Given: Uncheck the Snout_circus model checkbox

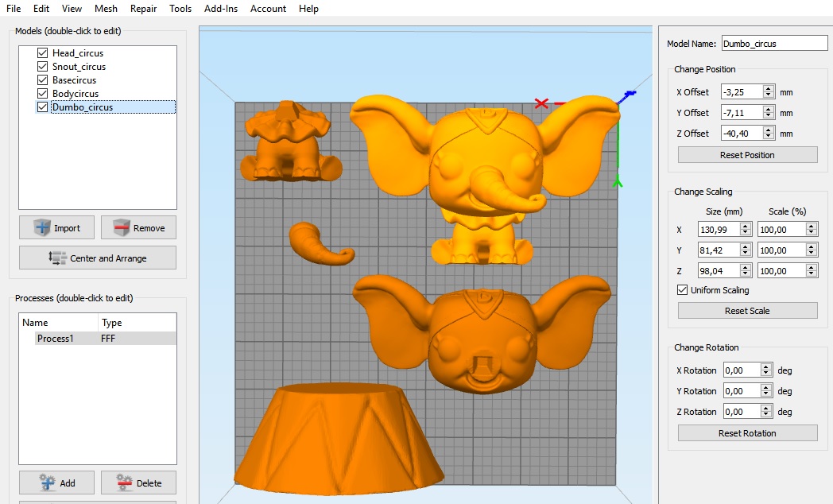Looking at the screenshot, I should tap(42, 67).
